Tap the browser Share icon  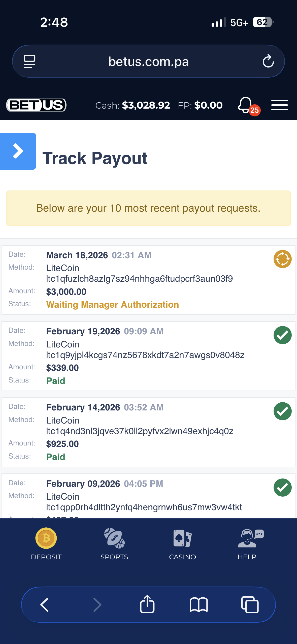coord(147,604)
